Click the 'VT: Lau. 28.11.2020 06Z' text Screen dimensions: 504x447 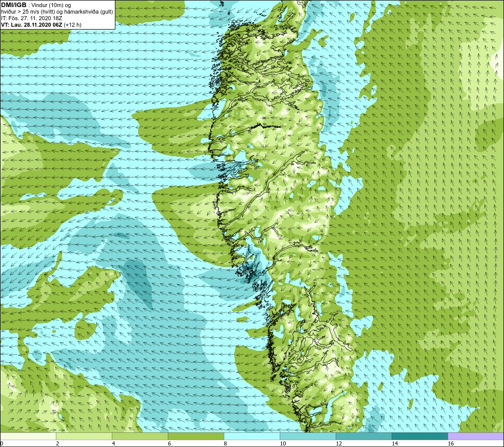32,25
